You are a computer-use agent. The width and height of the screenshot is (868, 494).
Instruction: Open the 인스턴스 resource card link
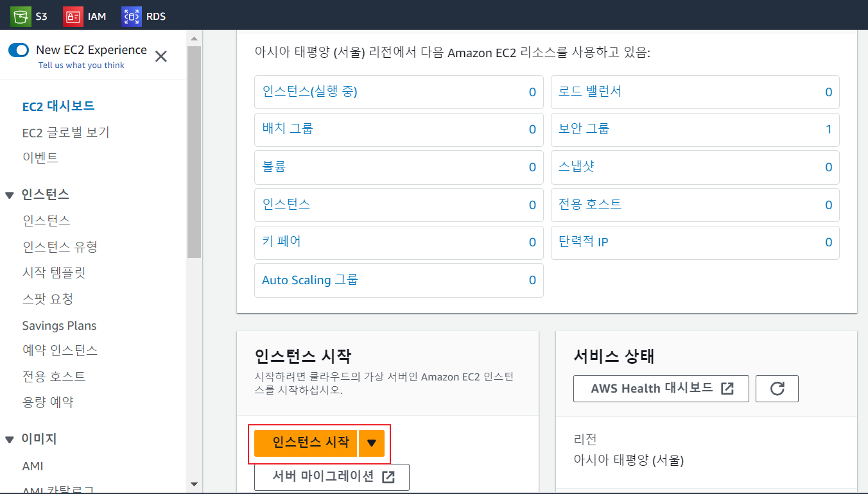coord(286,204)
